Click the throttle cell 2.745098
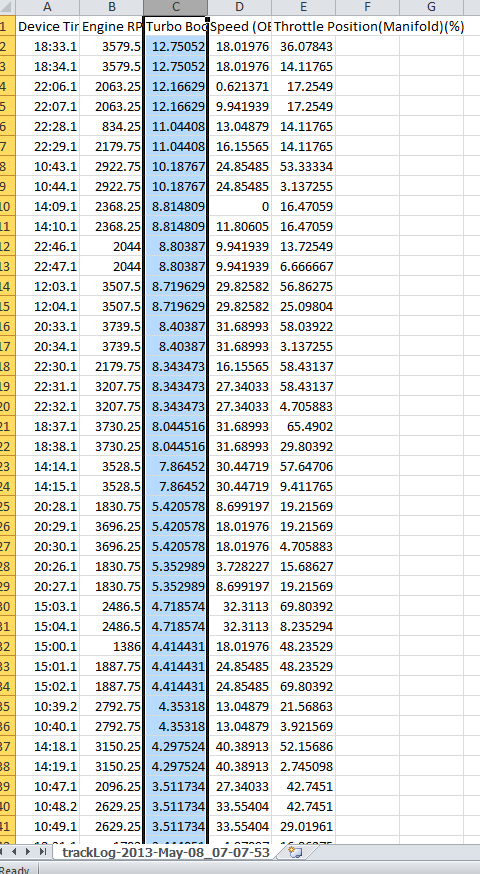Screen dimensions: 480x874 303,766
